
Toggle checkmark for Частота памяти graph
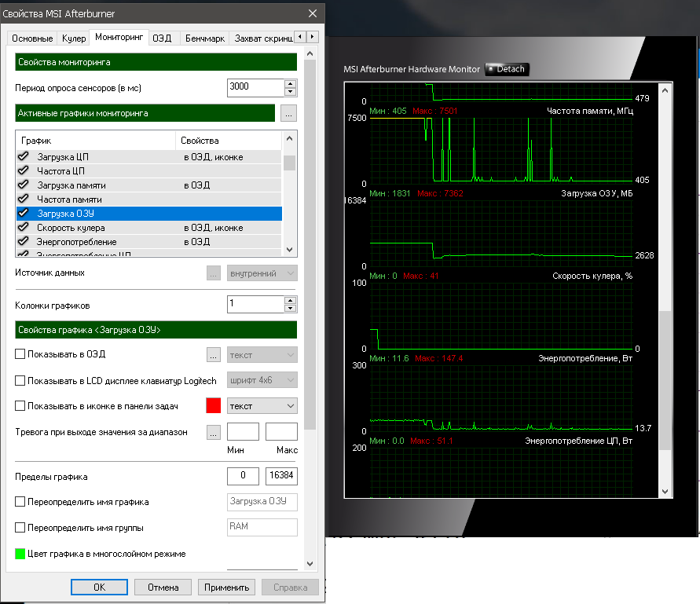(24, 199)
